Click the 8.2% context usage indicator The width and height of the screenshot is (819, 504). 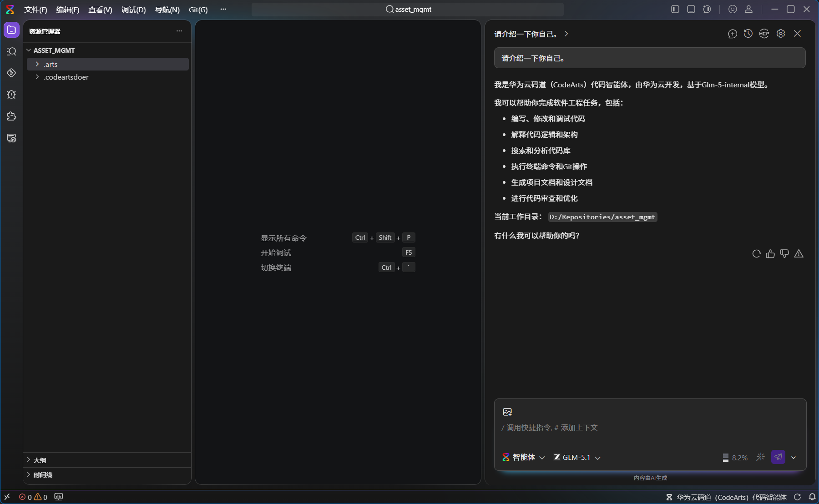735,458
